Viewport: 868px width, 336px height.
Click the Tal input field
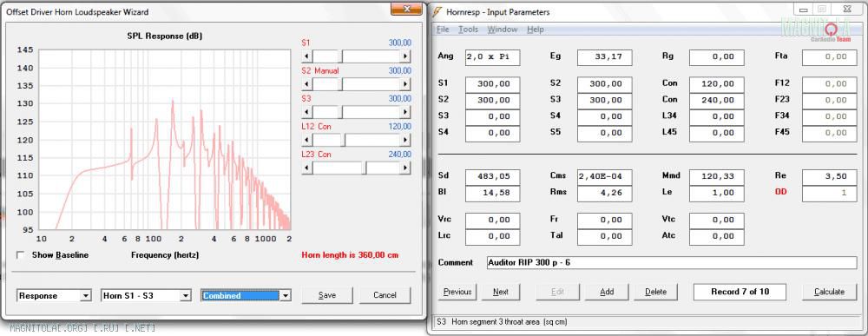coord(604,236)
